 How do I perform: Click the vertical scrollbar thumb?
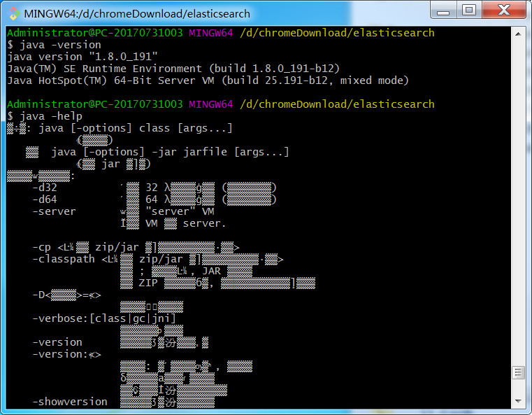pos(518,373)
